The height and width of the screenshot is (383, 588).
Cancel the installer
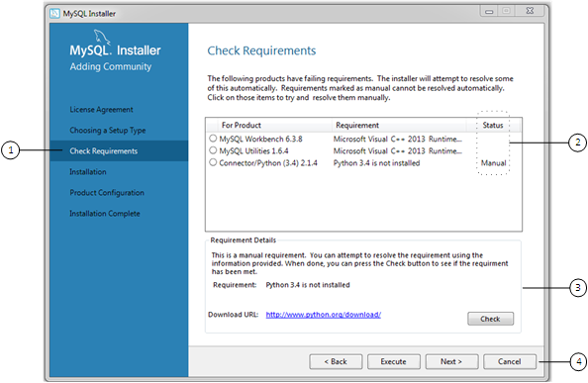(510, 361)
